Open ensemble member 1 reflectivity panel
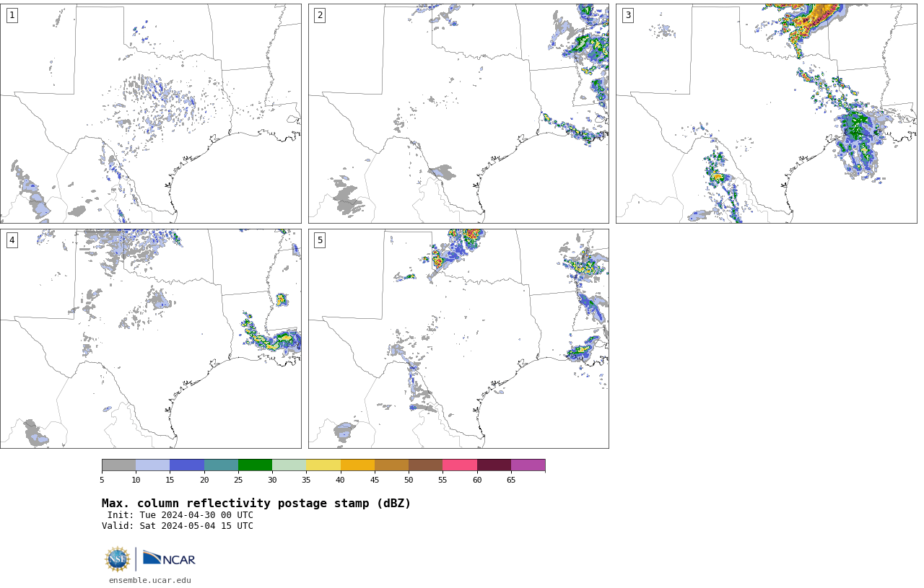The width and height of the screenshot is (924, 588). coord(150,113)
